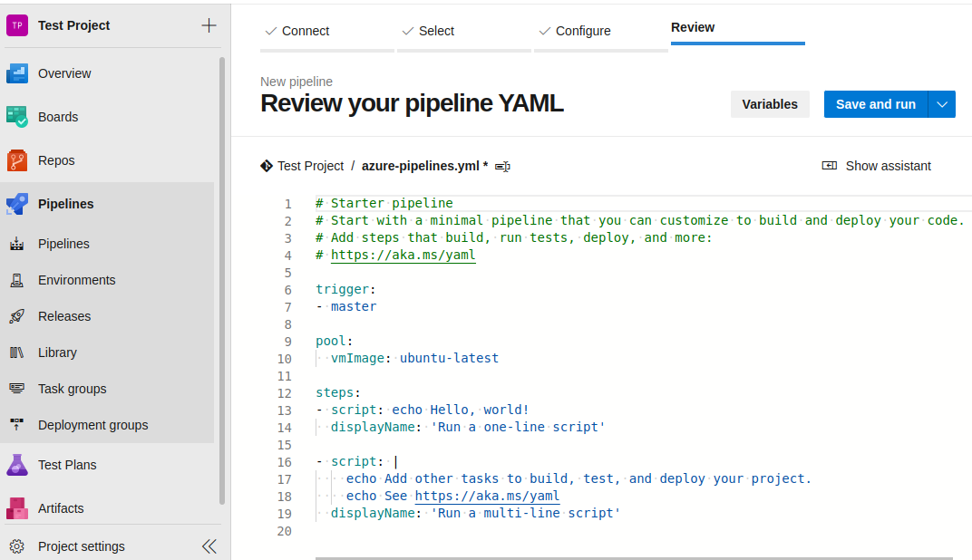Click the Project settings gear icon
The width and height of the screenshot is (972, 560).
[x=17, y=546]
